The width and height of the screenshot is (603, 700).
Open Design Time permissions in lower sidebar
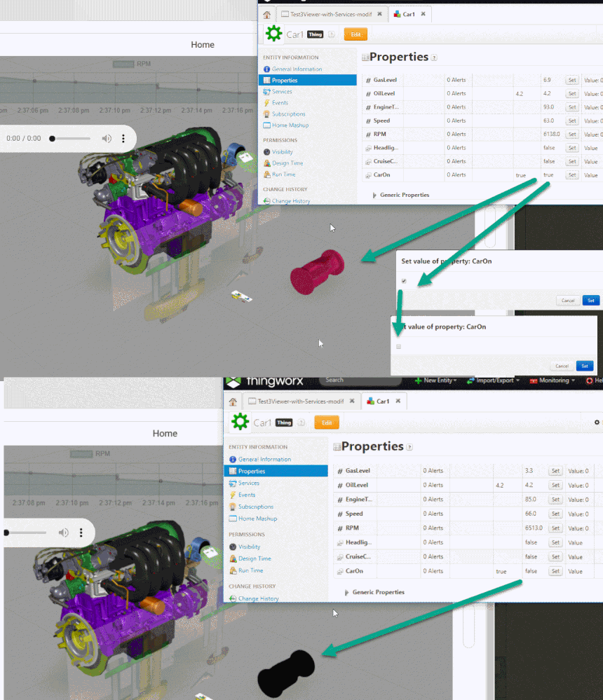point(250,559)
